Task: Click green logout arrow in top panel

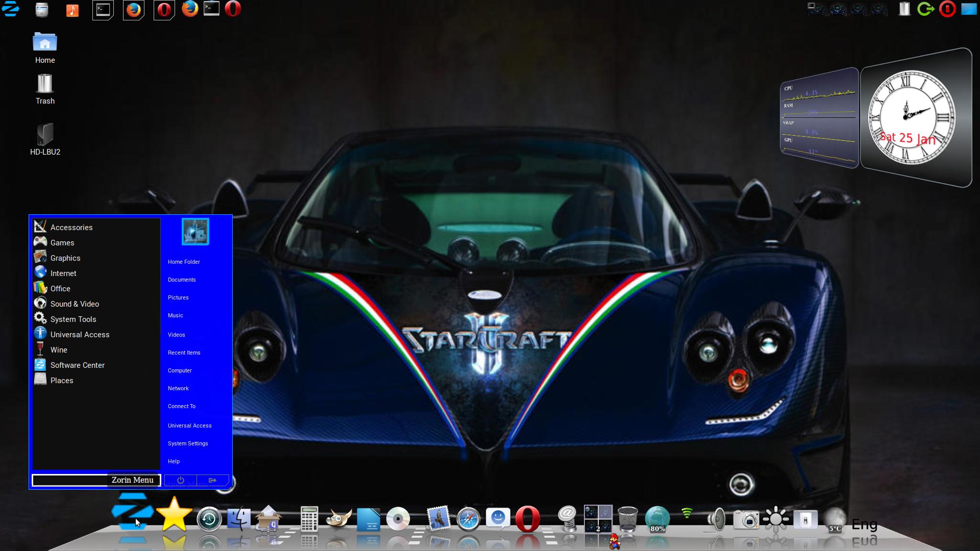Action: pos(925,9)
